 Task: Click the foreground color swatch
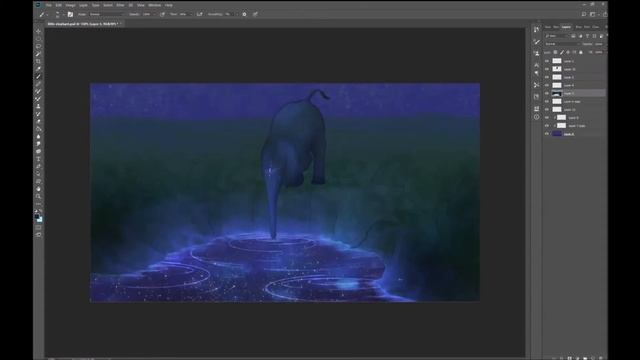click(x=37, y=216)
